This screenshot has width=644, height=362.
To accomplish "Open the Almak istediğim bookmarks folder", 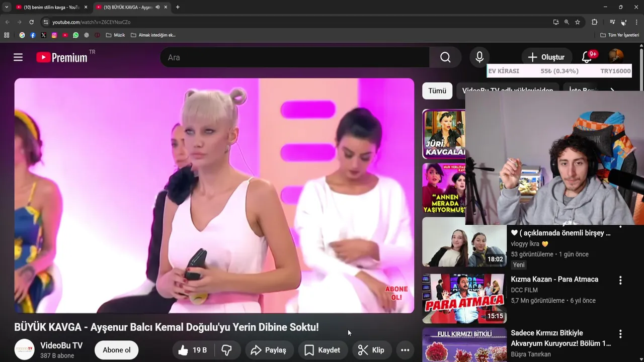I will (153, 35).
